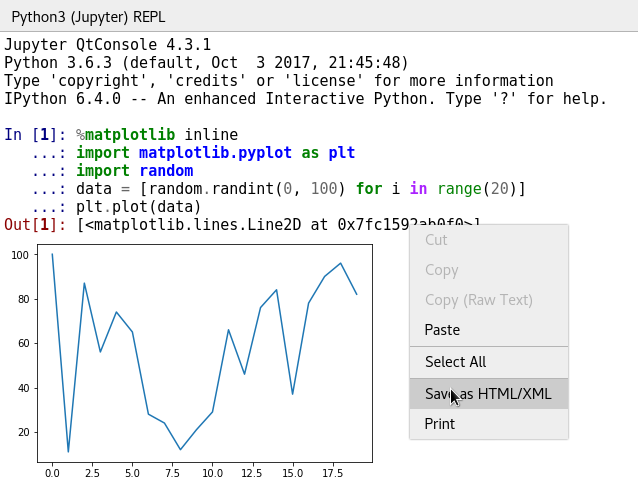Click the 'Out[1]:' prompt label

35,225
